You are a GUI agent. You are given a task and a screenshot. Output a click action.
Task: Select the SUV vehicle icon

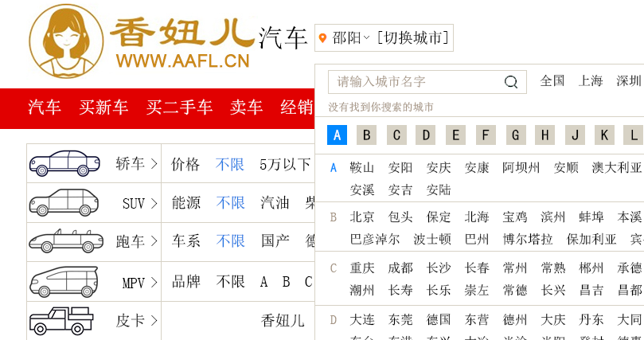coord(64,202)
